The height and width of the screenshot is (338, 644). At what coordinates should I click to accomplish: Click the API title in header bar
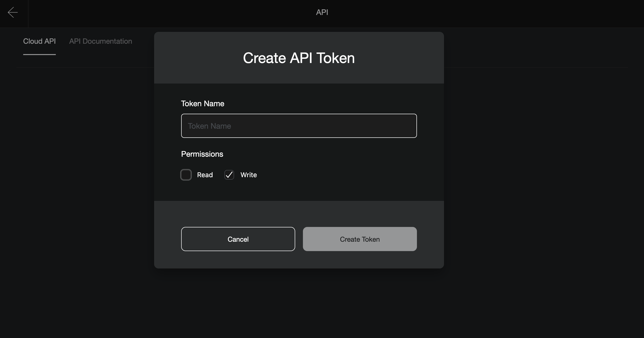click(322, 12)
